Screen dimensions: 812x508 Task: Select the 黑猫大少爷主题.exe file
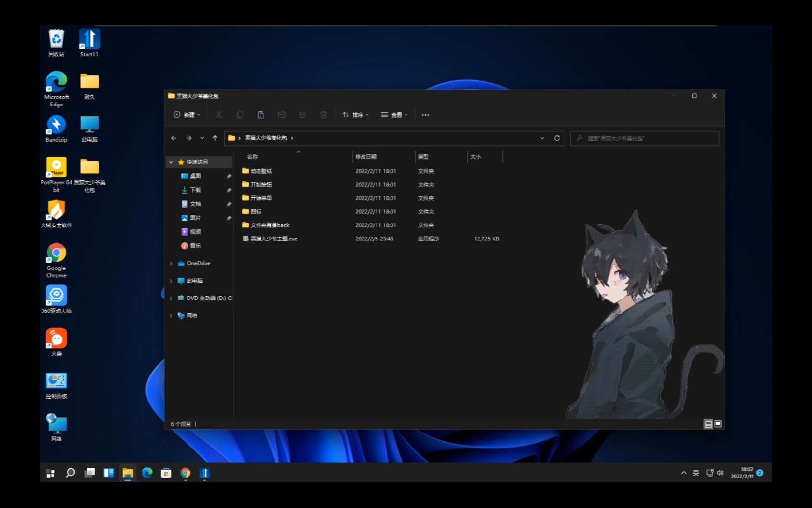274,239
